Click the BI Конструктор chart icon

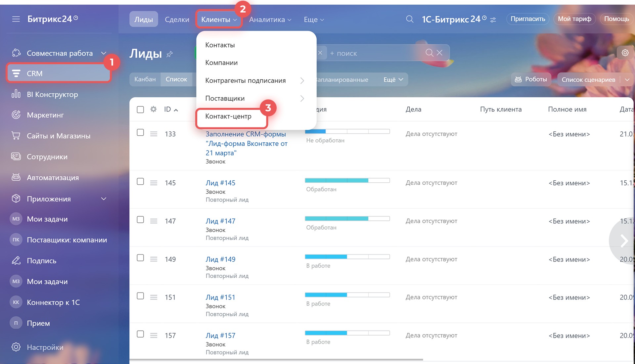point(16,94)
